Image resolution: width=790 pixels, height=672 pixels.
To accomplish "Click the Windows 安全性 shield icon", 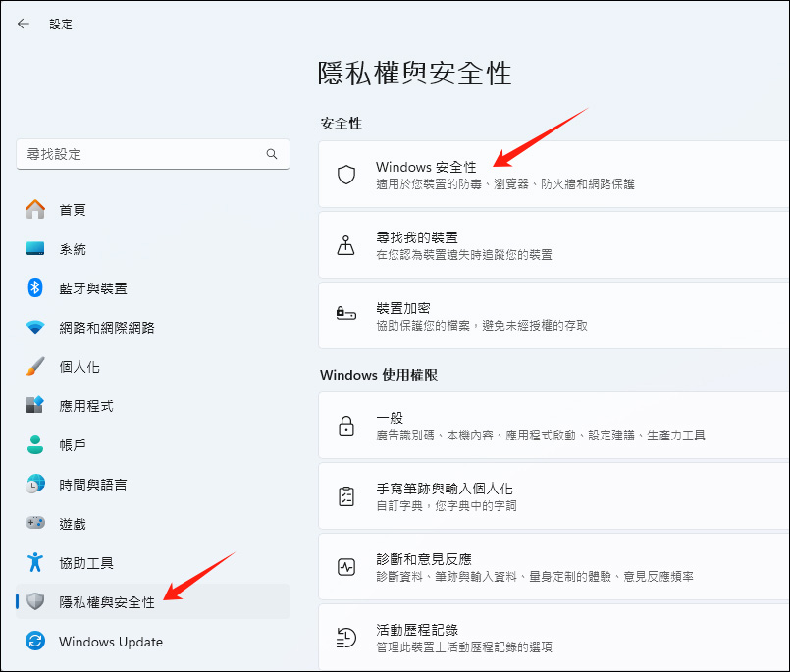I will tap(346, 175).
